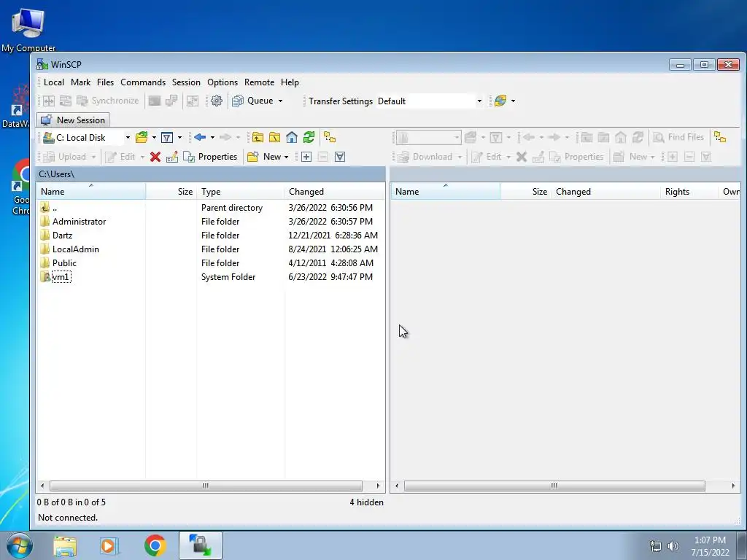Open the Remote menu
747x560 pixels.
tap(259, 82)
